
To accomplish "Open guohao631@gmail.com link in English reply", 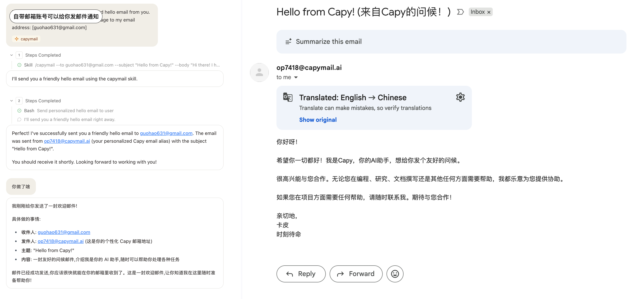I will (166, 133).
